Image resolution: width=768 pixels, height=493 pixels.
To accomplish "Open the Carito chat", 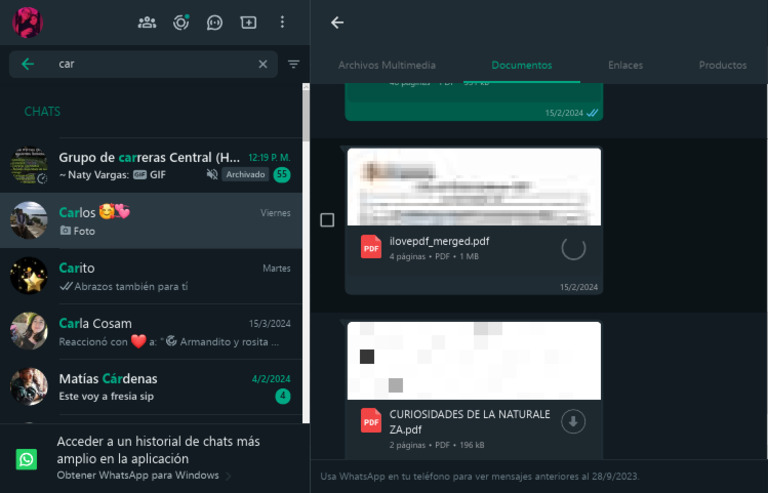I will (151, 276).
